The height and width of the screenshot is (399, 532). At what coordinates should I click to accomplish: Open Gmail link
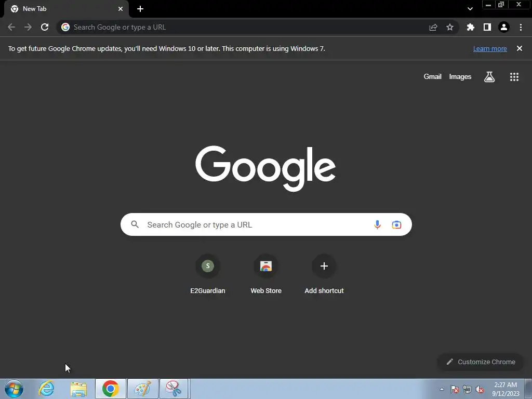(x=432, y=77)
